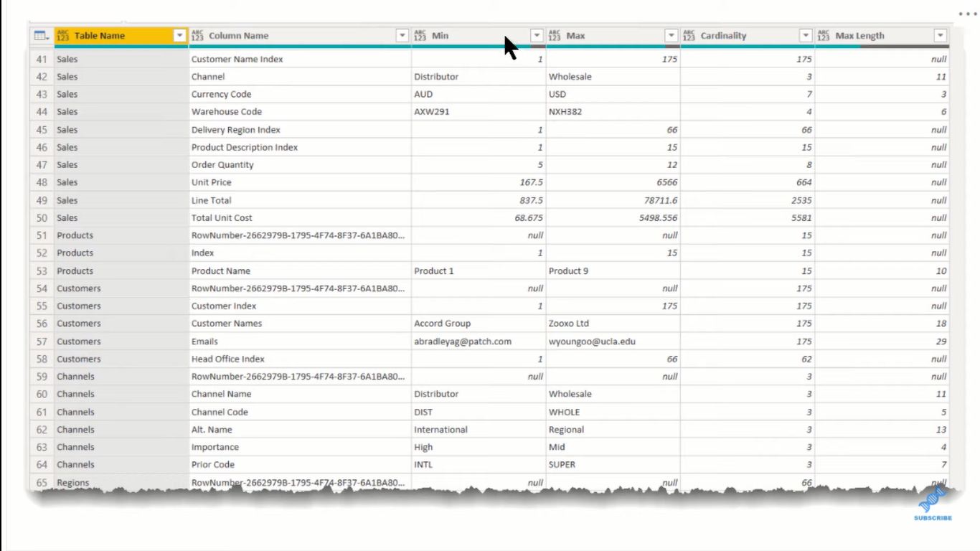Viewport: 980px width, 551px height.
Task: Select the SUPER max value cell
Action: coord(613,465)
